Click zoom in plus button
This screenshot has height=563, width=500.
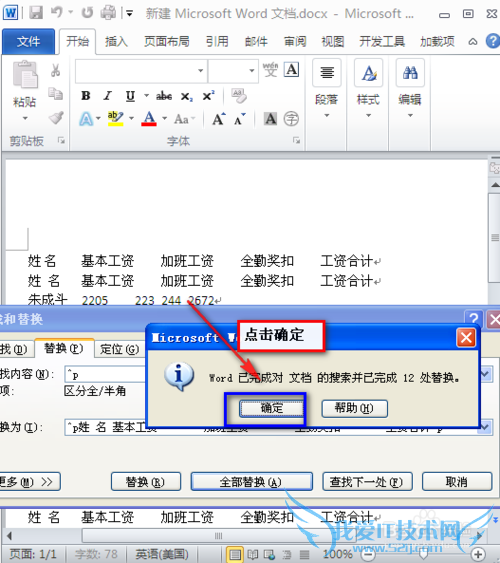tap(478, 554)
